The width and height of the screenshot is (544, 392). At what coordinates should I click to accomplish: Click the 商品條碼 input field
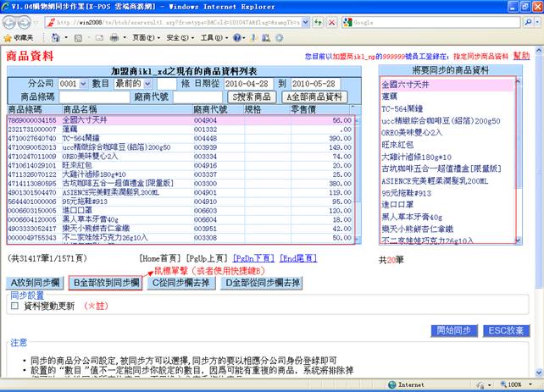(x=94, y=97)
